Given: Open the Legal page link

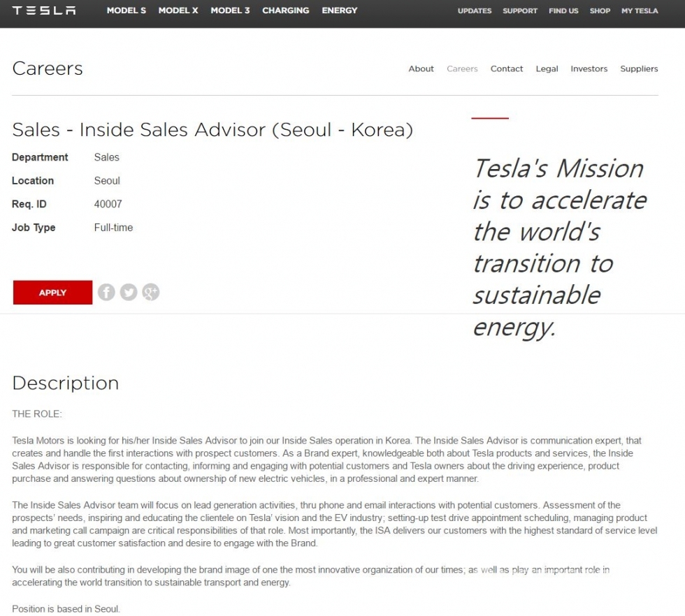Looking at the screenshot, I should 547,68.
